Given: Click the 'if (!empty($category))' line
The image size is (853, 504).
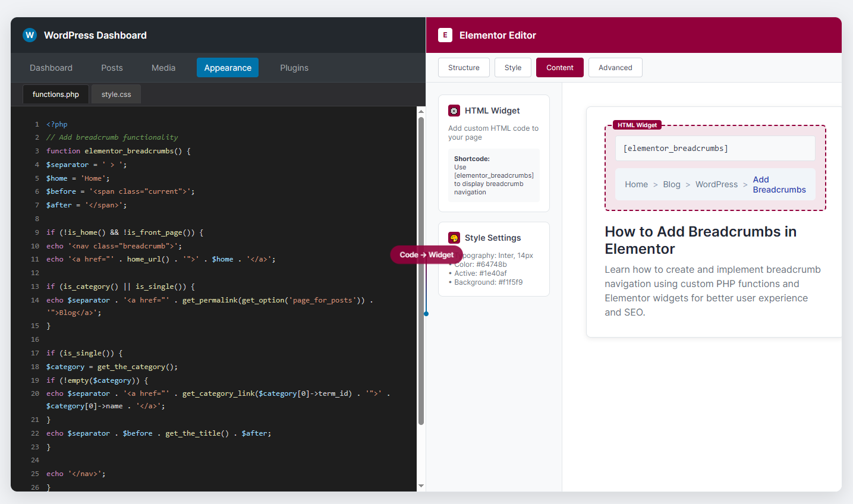Looking at the screenshot, I should click(x=97, y=380).
